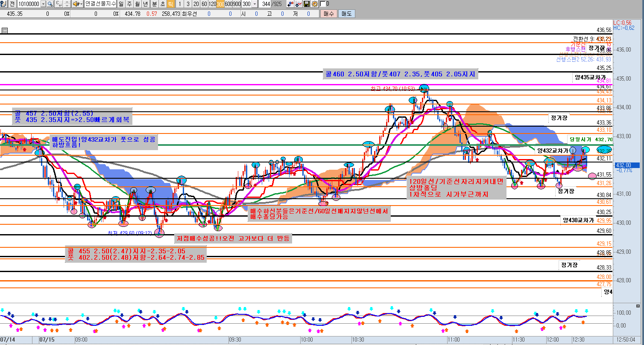Open the symbol code dropdown arrow
Viewport: 644px width, 345px height.
pyautogui.click(x=43, y=4)
